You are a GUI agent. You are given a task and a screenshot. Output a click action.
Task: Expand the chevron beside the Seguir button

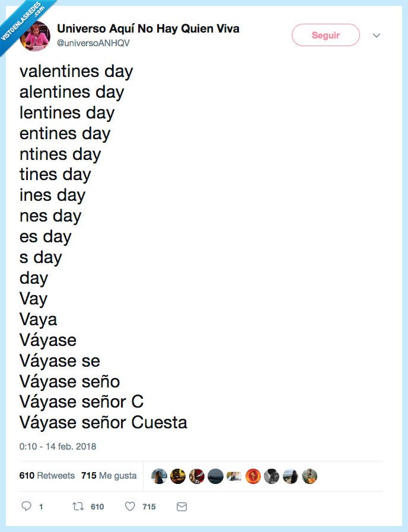(x=377, y=36)
